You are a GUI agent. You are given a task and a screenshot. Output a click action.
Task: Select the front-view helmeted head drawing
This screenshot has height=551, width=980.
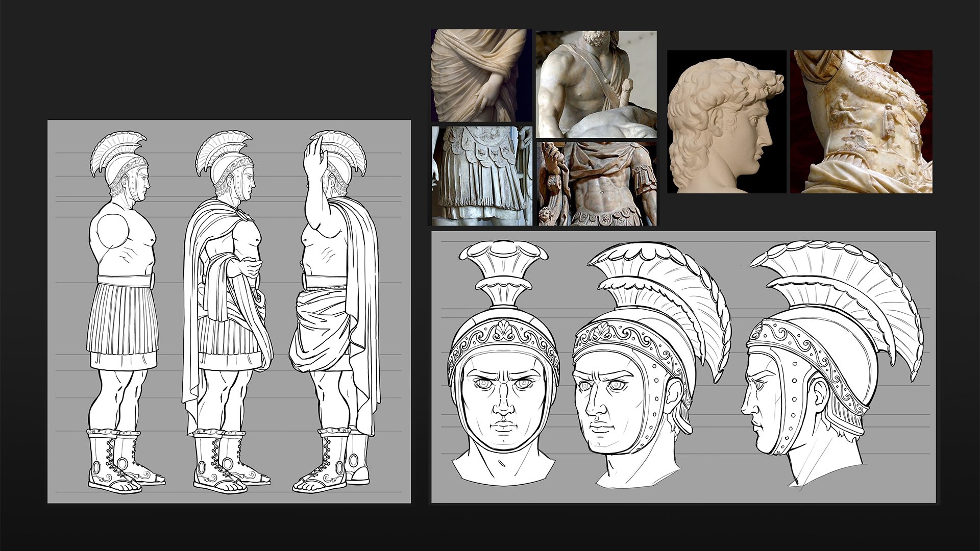(x=503, y=363)
